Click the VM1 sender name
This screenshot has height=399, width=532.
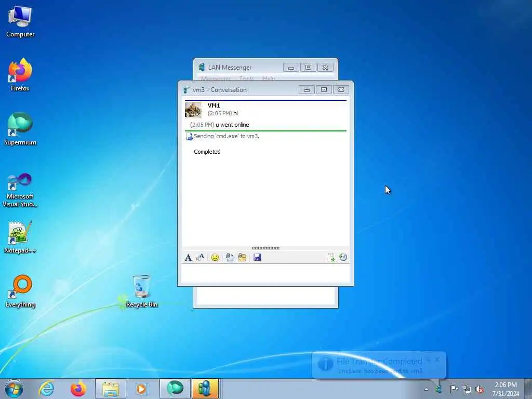coord(214,105)
